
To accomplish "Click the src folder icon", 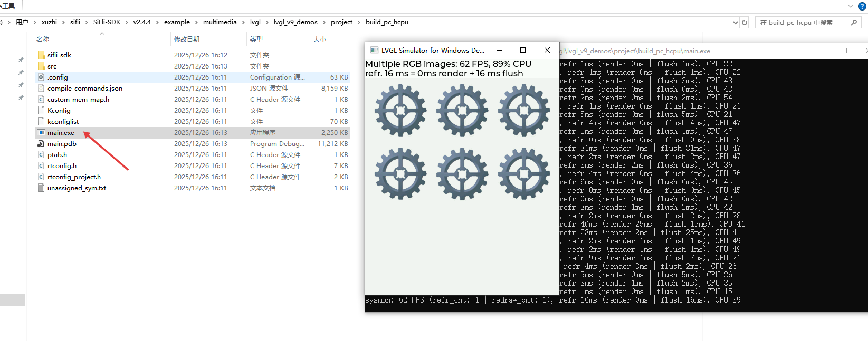I will [x=41, y=66].
